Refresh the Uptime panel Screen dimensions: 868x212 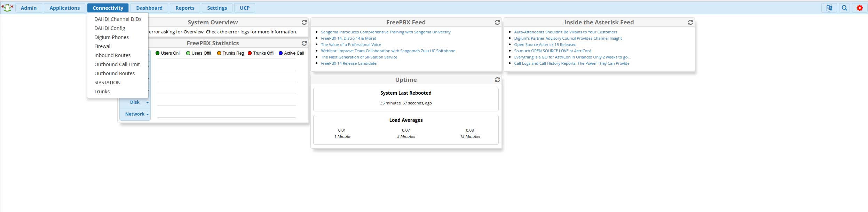pyautogui.click(x=497, y=80)
